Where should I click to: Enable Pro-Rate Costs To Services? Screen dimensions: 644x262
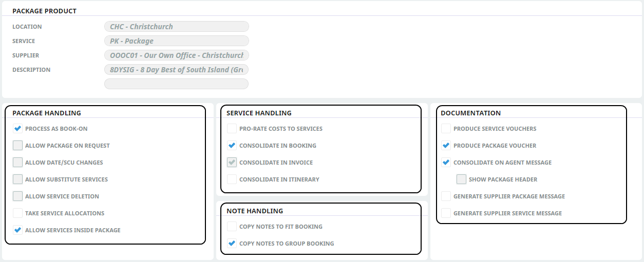tap(232, 129)
